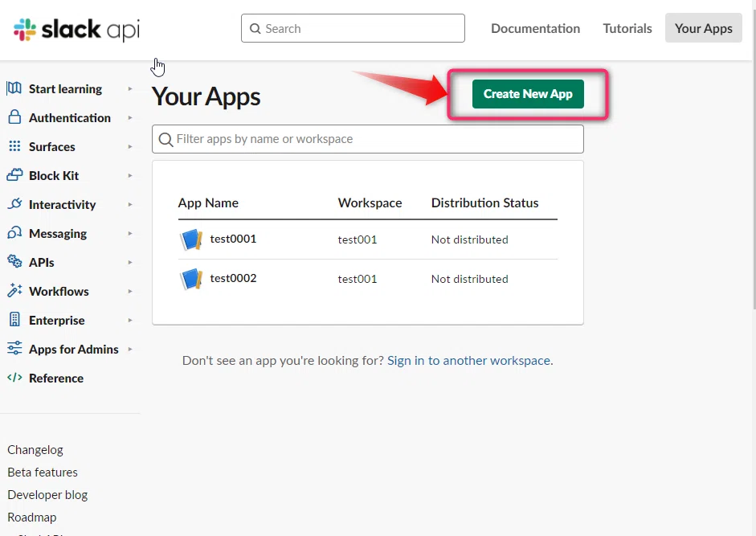
Task: Click the Slack API logo
Action: click(76, 30)
